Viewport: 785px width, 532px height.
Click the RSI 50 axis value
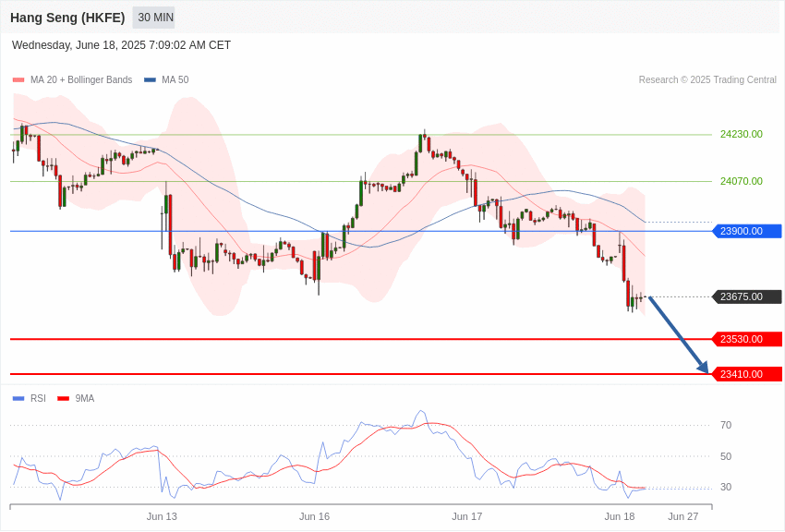[x=726, y=456]
